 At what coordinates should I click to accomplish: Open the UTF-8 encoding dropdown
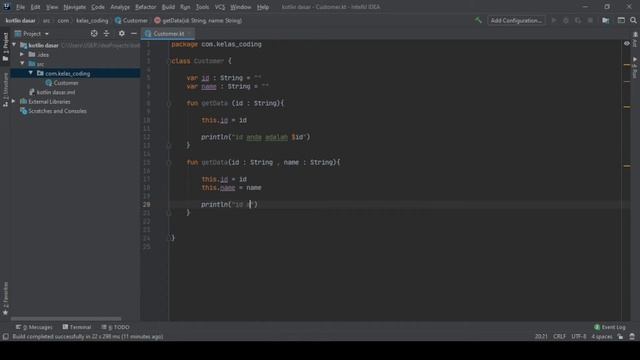pyautogui.click(x=579, y=337)
